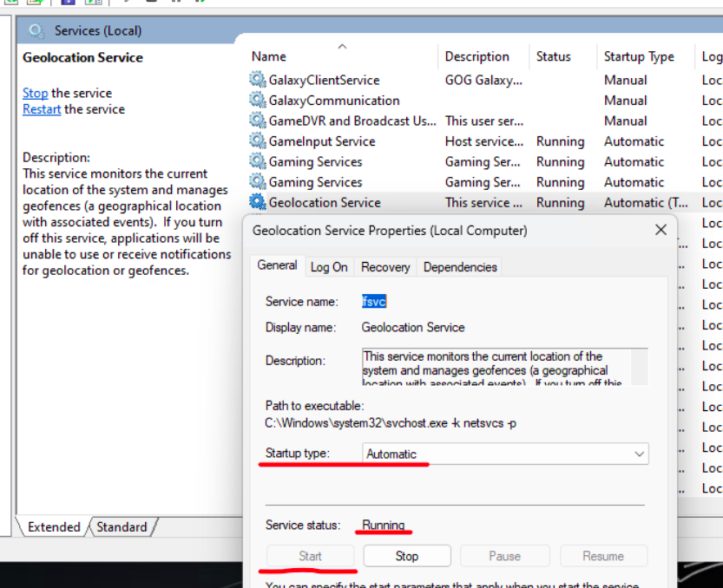Go to the Dependencies tab
Viewport: 723px width, 588px height.
click(x=459, y=267)
